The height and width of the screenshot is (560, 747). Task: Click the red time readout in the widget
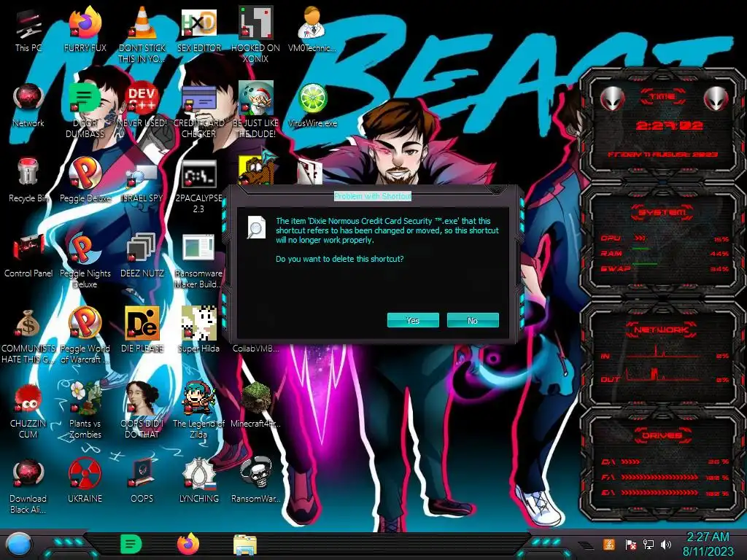670,125
